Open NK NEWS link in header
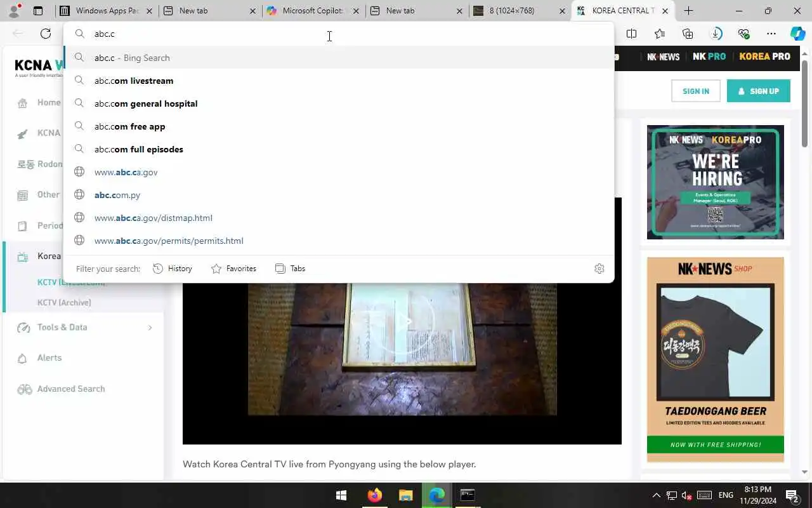 tap(664, 57)
